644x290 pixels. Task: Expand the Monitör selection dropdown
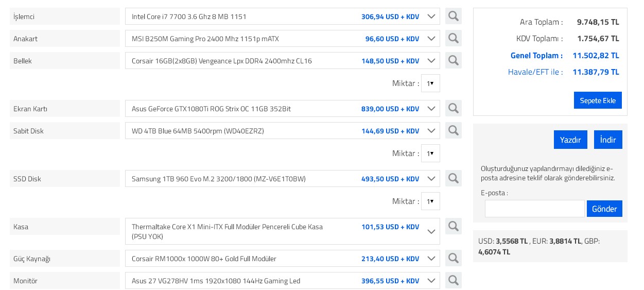431,281
